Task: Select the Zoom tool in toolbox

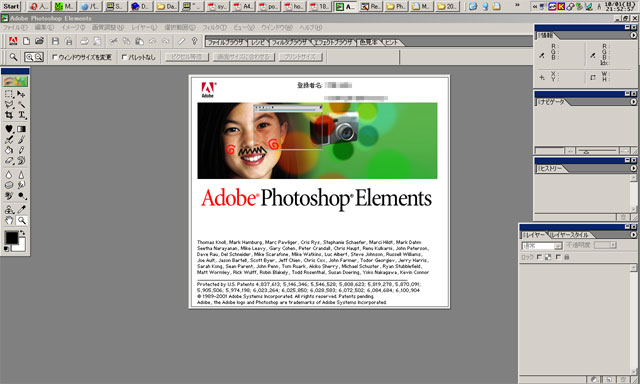Action: [x=21, y=221]
